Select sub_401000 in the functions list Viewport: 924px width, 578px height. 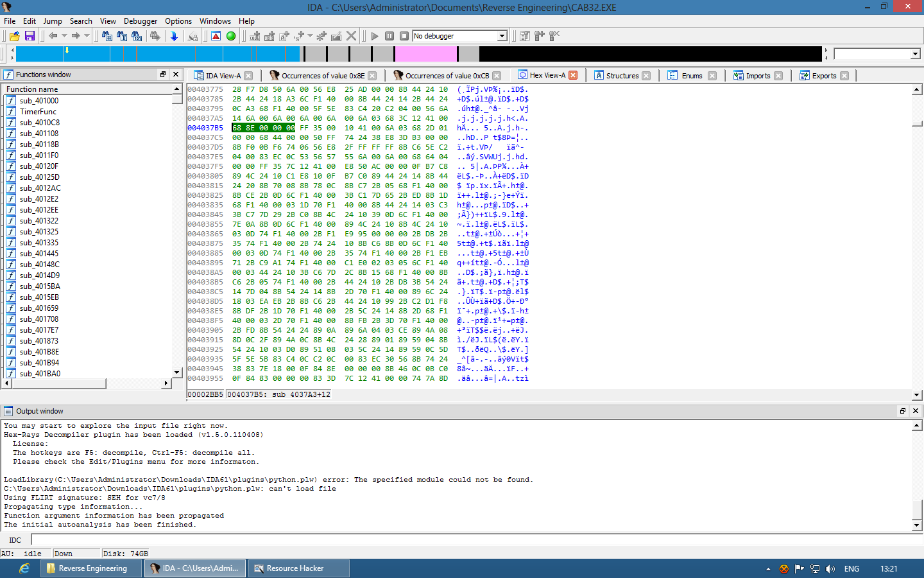coord(39,101)
